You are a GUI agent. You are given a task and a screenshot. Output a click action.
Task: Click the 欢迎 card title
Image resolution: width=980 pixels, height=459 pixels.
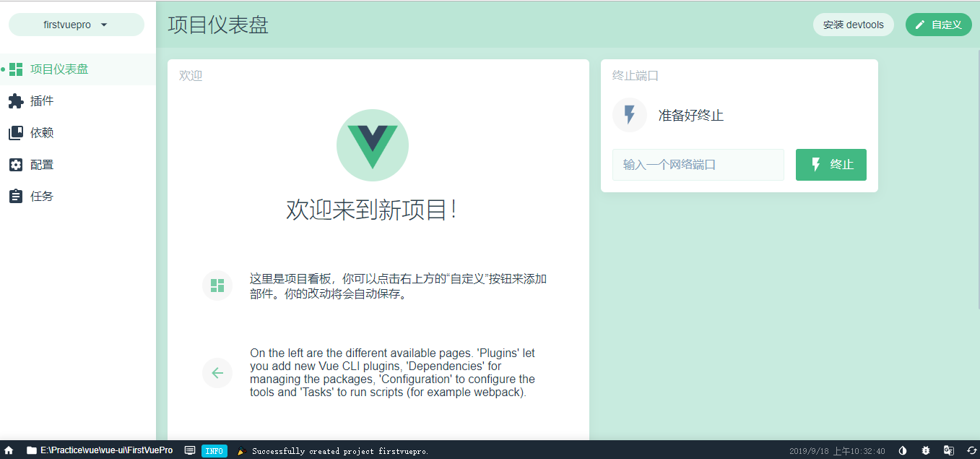pyautogui.click(x=191, y=75)
